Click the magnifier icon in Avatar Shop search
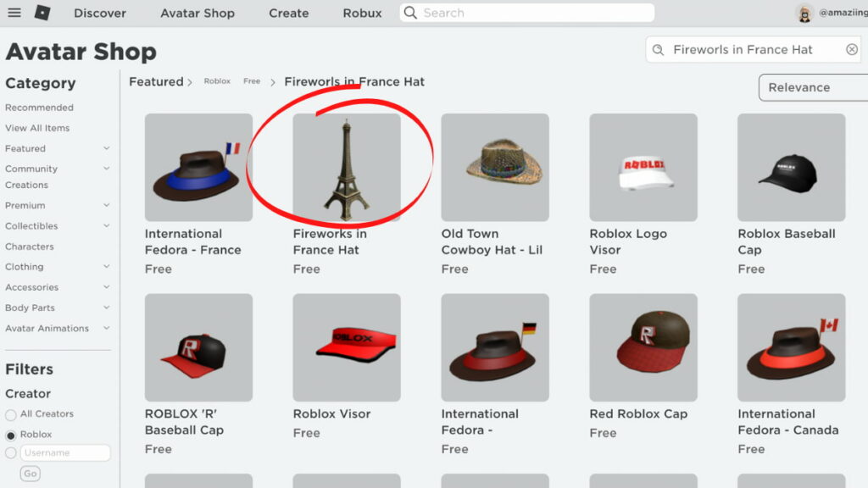This screenshot has height=488, width=868. 658,50
